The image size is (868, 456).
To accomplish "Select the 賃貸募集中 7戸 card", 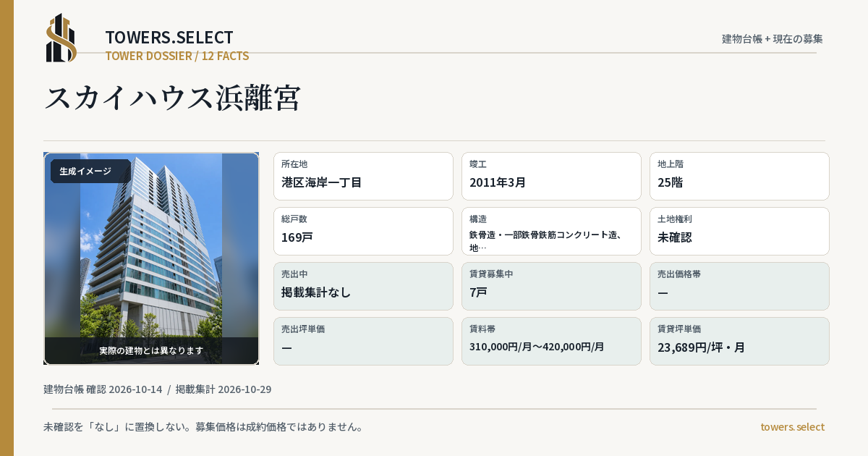I will tap(551, 286).
